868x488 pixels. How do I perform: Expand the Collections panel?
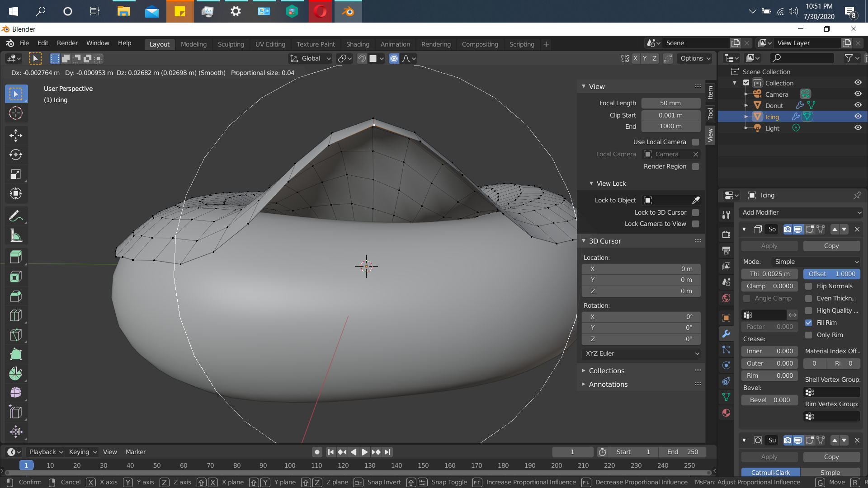606,371
